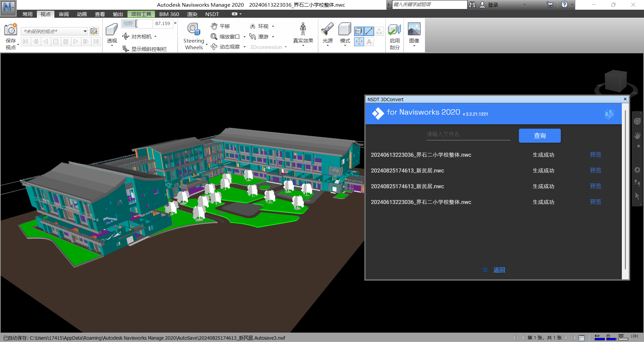Expand the Align Camera dropdown arrow
This screenshot has width=644, height=342.
(155, 37)
